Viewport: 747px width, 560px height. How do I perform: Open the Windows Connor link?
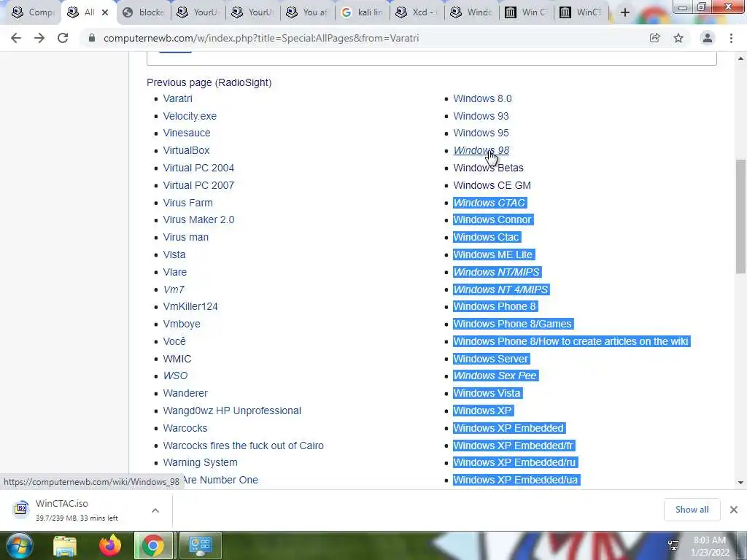(x=492, y=219)
